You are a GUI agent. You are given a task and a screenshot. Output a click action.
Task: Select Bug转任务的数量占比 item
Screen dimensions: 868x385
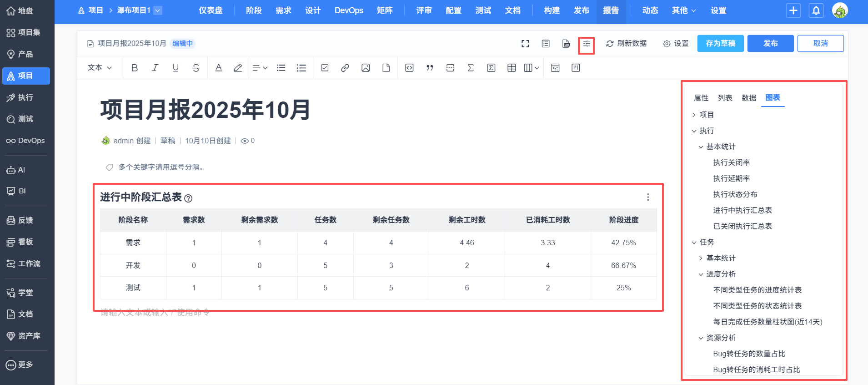(749, 354)
